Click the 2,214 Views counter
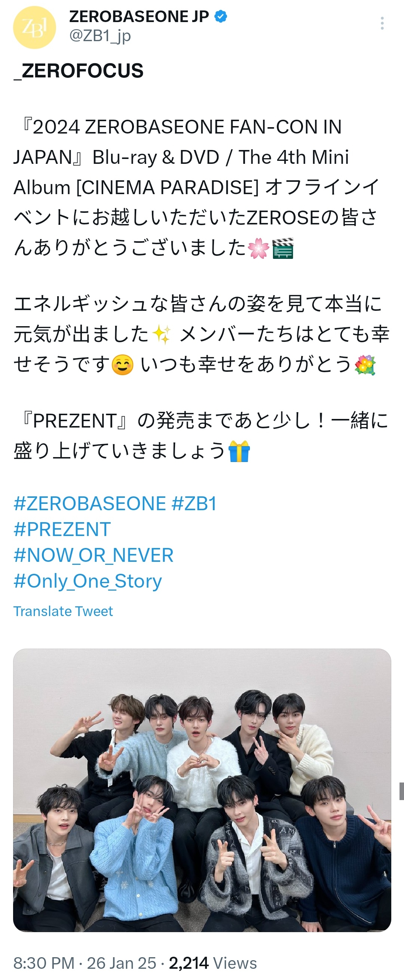This screenshot has width=404, height=980. click(213, 963)
